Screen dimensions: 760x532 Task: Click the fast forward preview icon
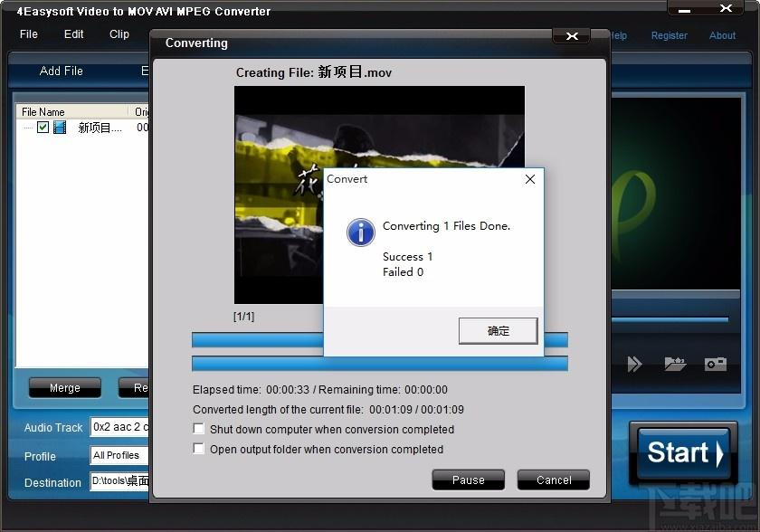click(634, 364)
